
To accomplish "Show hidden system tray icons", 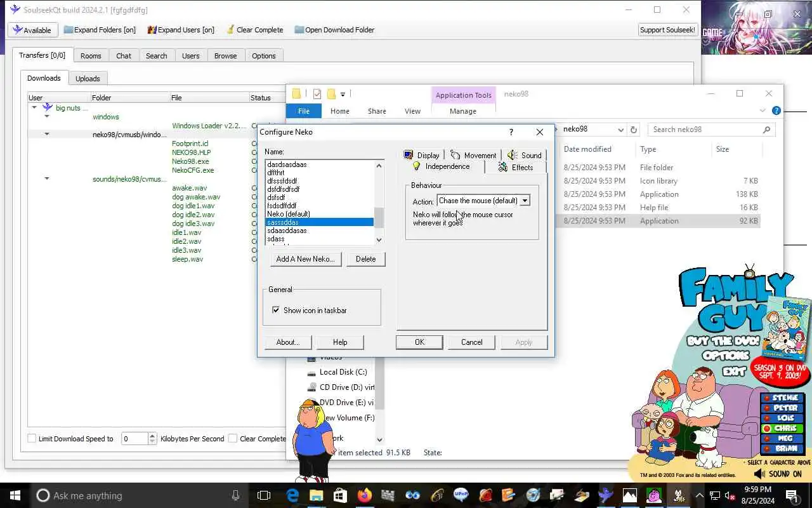I will coord(699,495).
